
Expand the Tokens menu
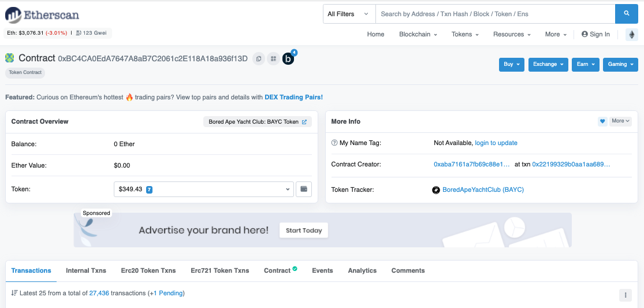pos(465,35)
